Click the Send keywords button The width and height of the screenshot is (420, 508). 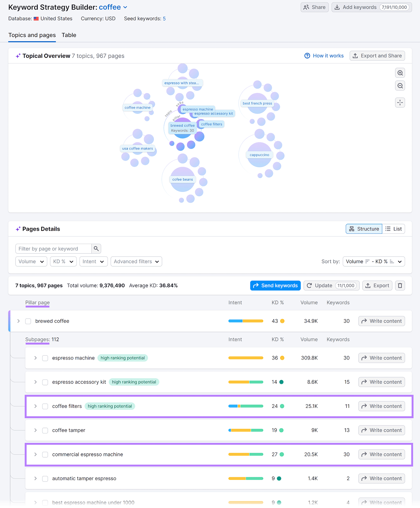275,285
